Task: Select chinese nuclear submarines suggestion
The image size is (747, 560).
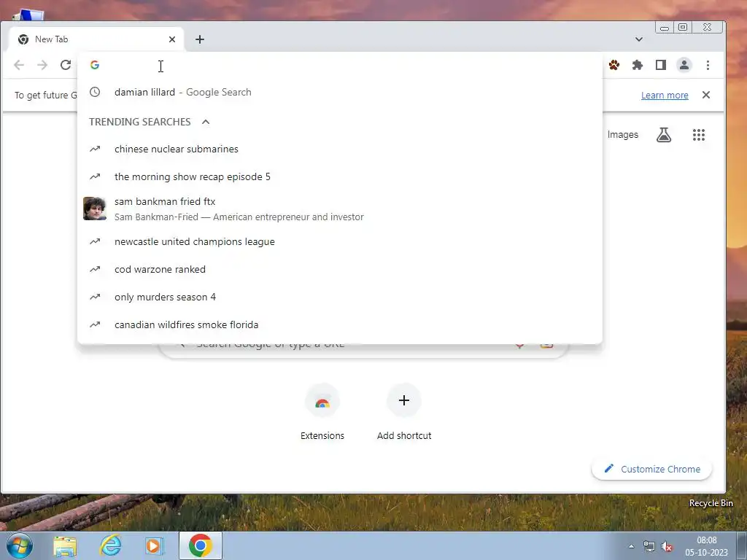Action: point(340,149)
